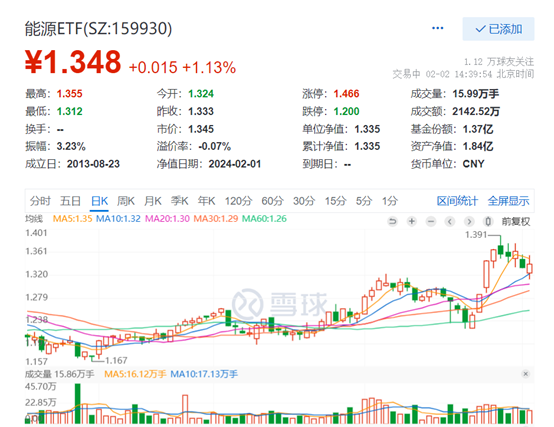Click the 资产净值 1.84亿 value
The image size is (554, 427).
478,146
